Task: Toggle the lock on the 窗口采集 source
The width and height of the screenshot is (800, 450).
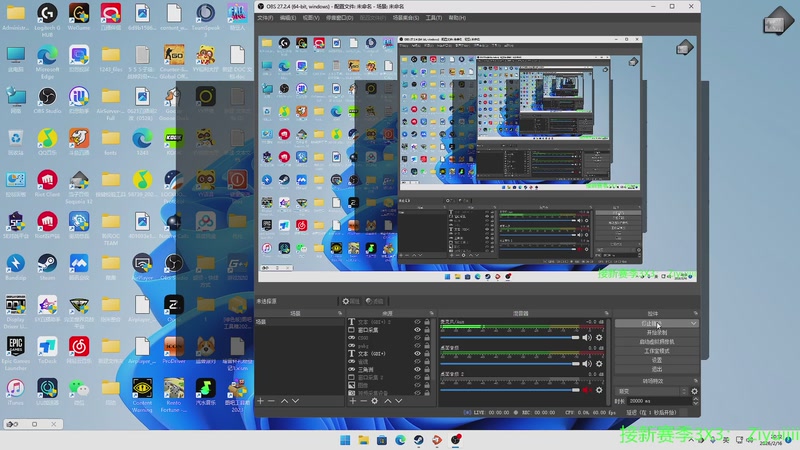Action: (x=427, y=330)
